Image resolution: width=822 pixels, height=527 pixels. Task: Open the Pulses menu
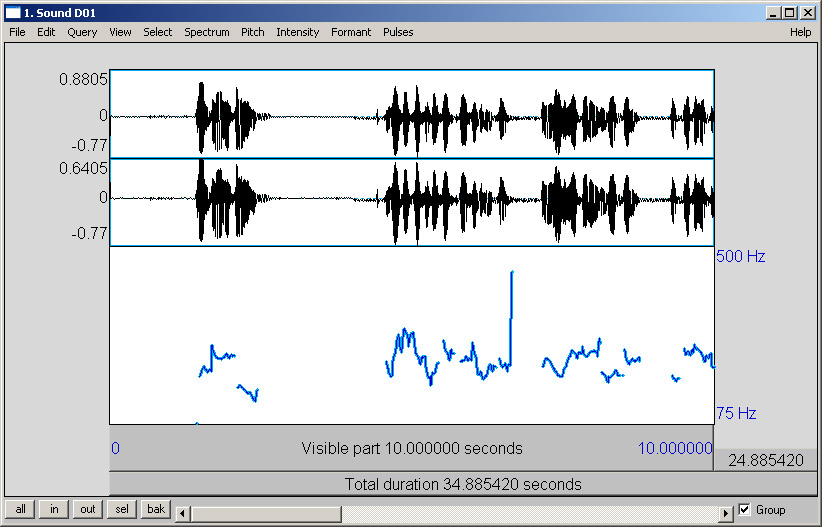(398, 32)
